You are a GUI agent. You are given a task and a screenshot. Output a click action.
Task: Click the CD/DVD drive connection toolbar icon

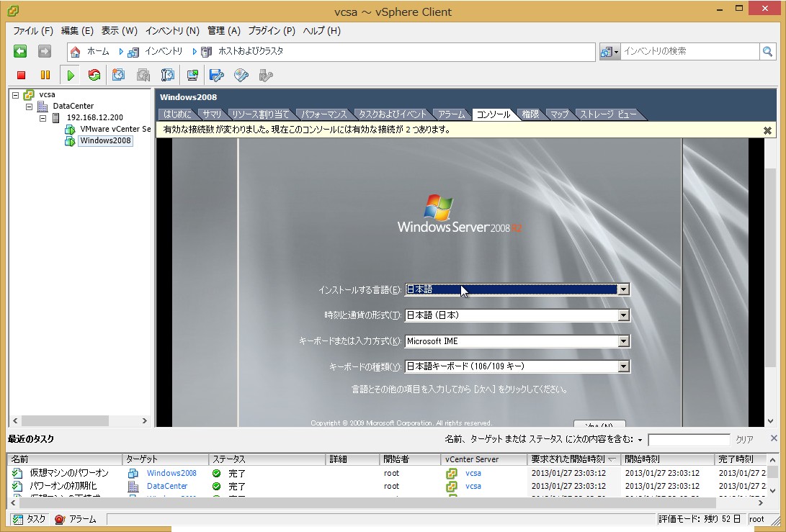tap(241, 75)
